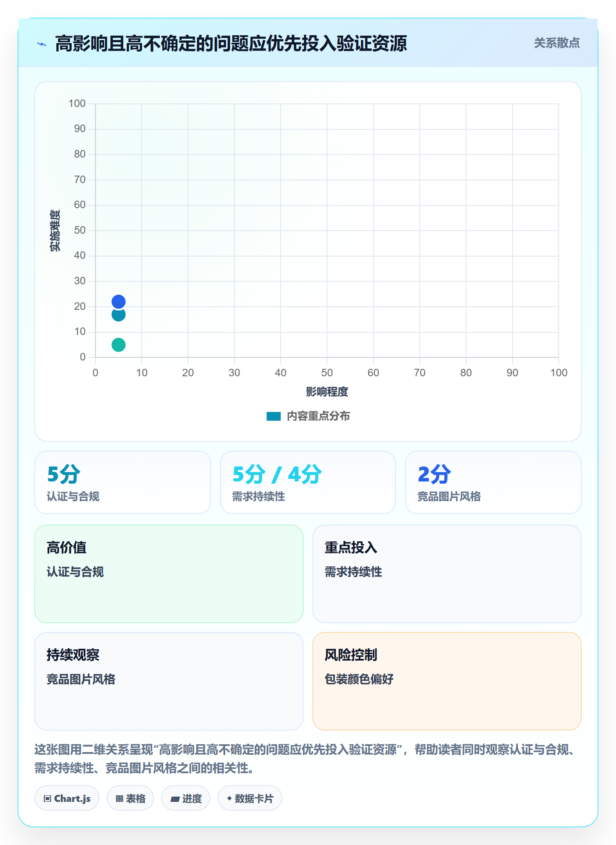Click 需求持续性 text in the 重点投入 card

(353, 572)
